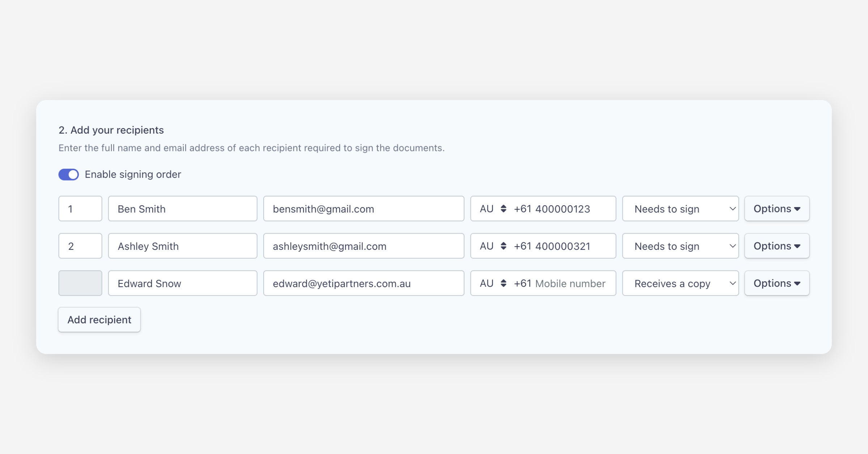Click the disabled order box for Edward Snow
The width and height of the screenshot is (868, 454).
(80, 283)
